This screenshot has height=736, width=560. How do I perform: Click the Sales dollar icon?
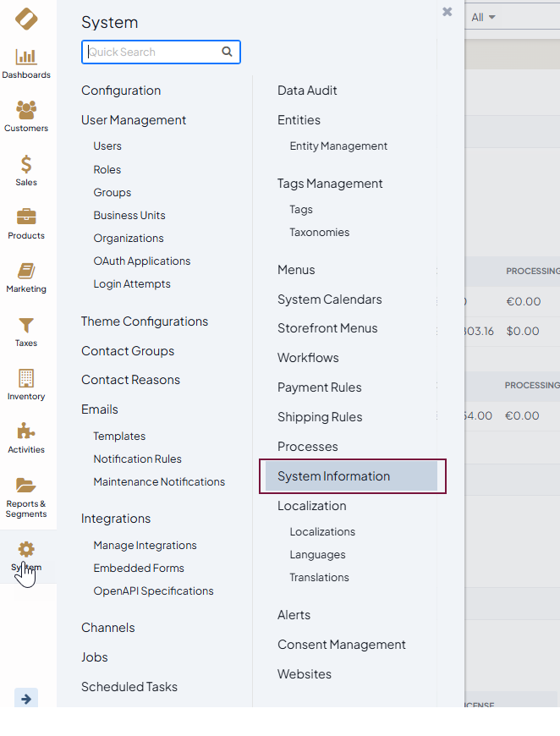tap(26, 164)
